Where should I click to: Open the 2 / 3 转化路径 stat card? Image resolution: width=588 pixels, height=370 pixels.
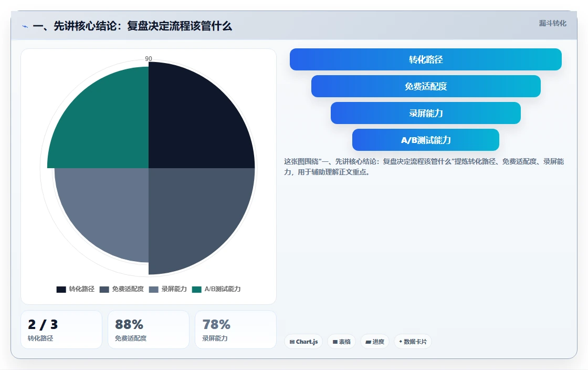(61, 330)
